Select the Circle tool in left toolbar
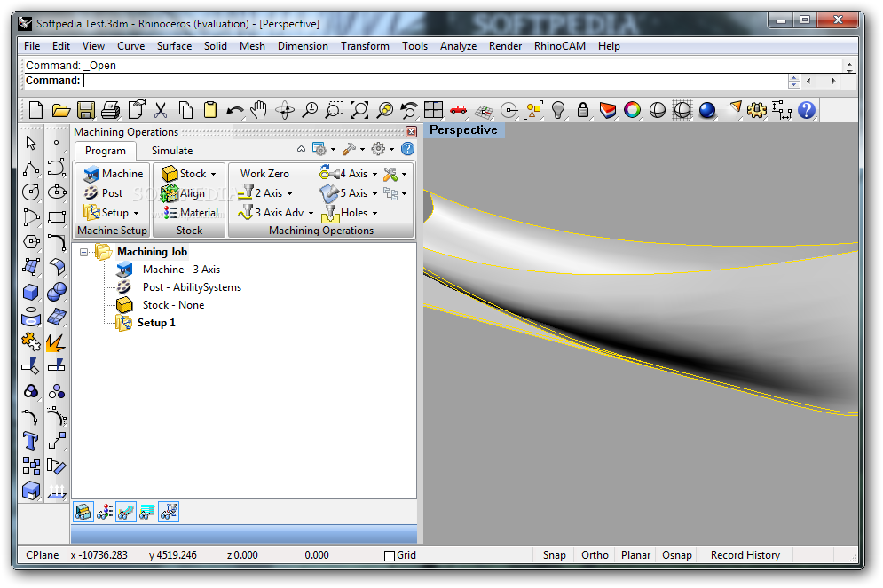This screenshot has height=588, width=883. [x=31, y=192]
